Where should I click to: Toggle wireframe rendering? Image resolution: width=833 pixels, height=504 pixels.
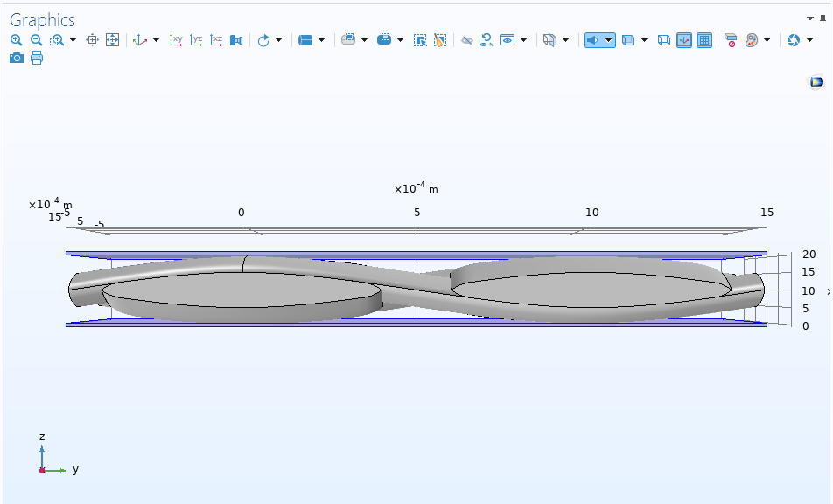point(663,40)
